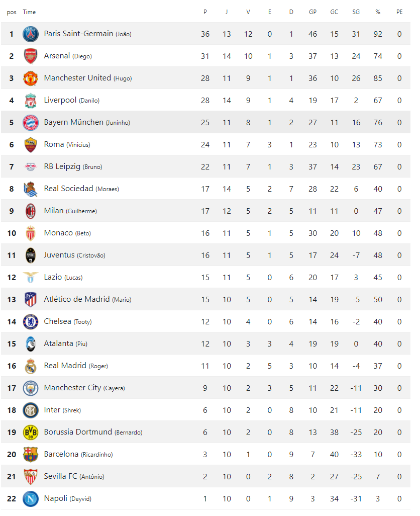Click the Barcelona club crest
420x516 pixels.
31,455
